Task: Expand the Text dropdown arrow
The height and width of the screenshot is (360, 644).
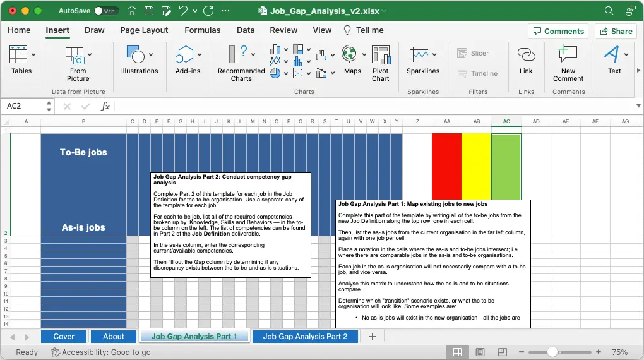Action: click(626, 54)
